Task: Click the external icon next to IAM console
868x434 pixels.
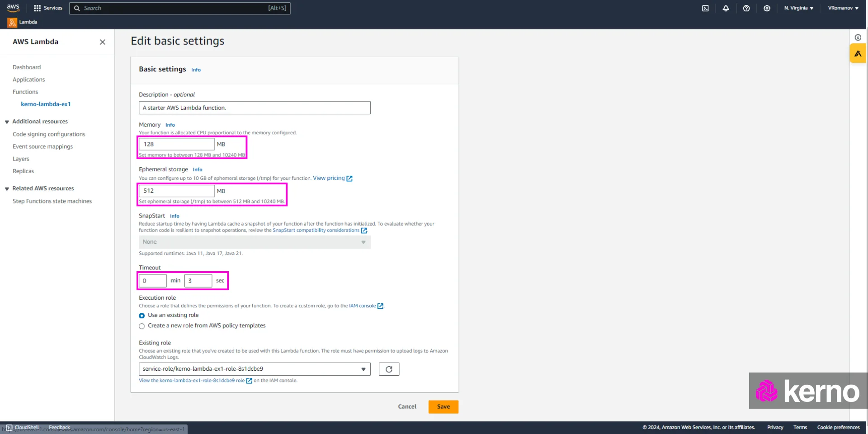Action: point(380,306)
